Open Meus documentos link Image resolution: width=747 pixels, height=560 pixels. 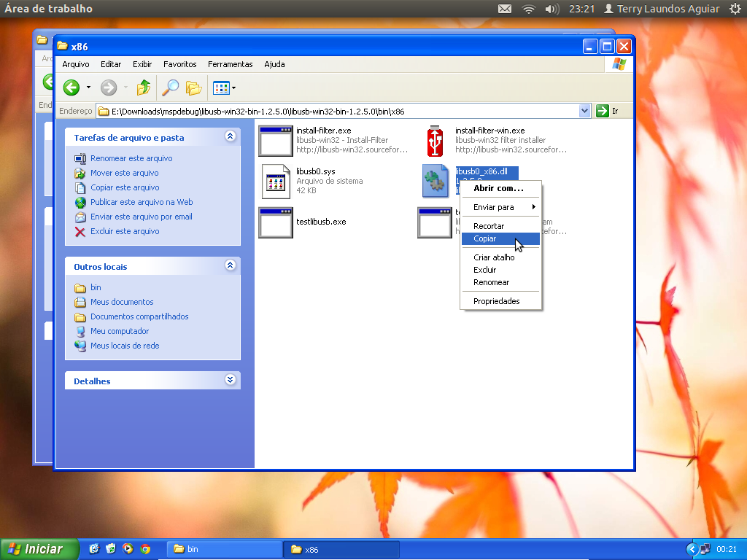(x=122, y=302)
